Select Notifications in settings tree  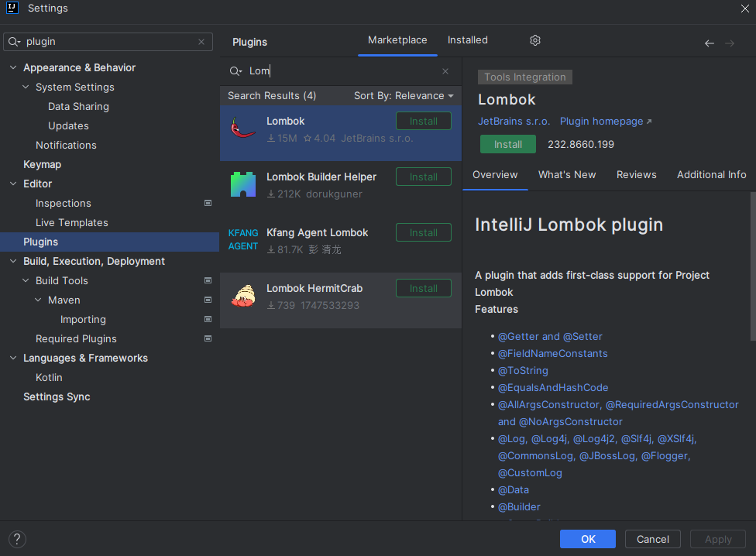pos(66,145)
